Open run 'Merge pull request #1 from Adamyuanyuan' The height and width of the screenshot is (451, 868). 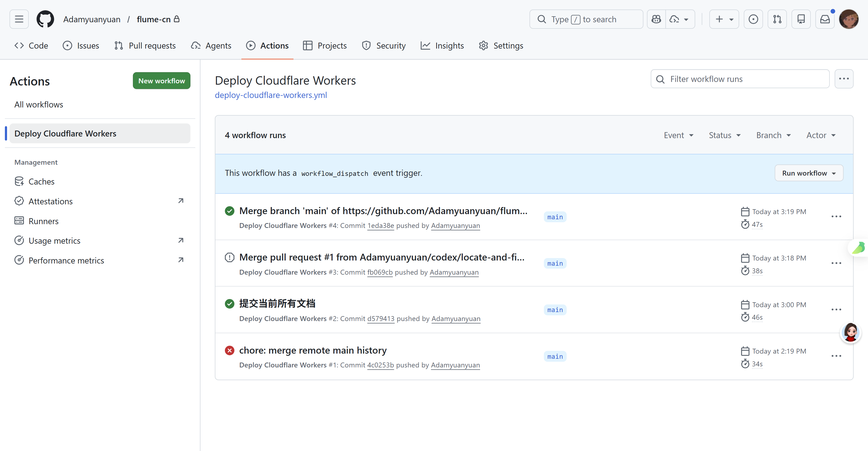pyautogui.click(x=382, y=257)
